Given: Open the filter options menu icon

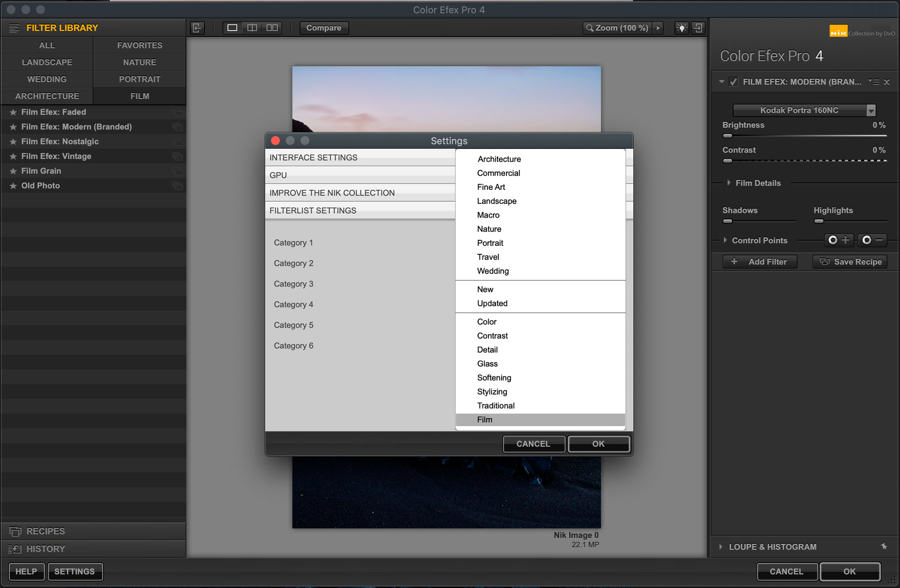Looking at the screenshot, I should pos(874,81).
